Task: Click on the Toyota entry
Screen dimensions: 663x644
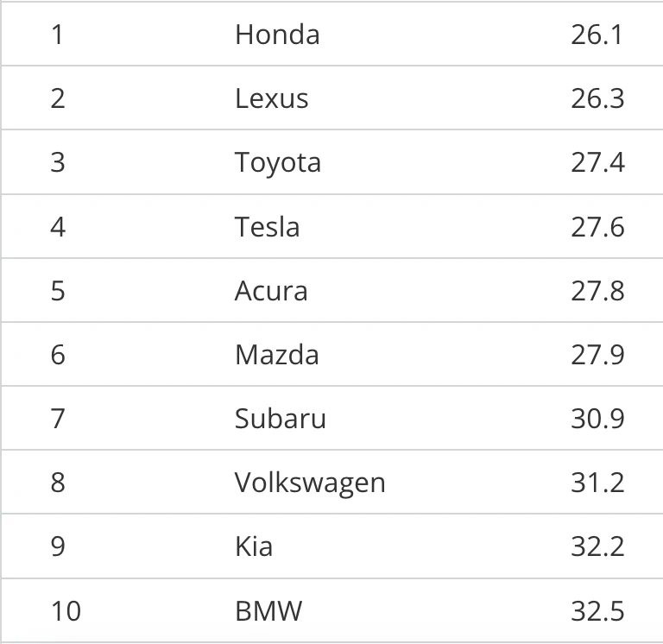Action: 277,162
